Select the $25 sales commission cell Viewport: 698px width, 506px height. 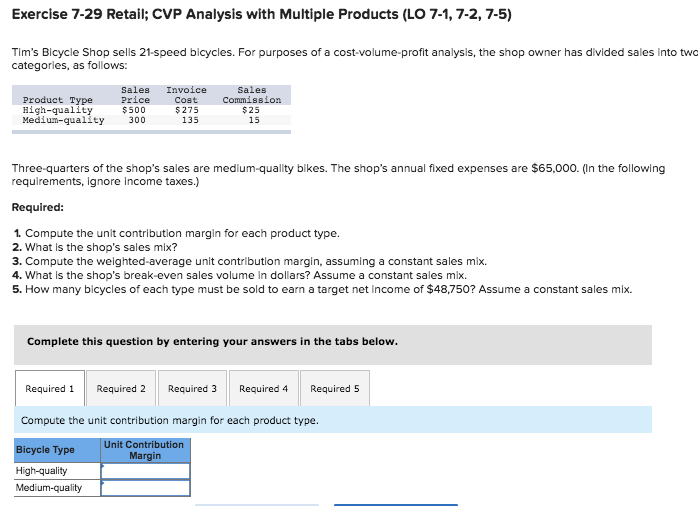[x=251, y=110]
